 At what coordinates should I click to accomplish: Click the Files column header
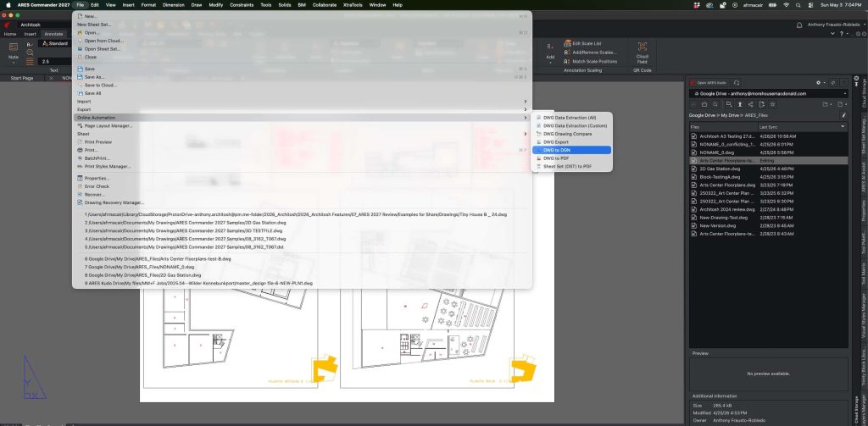[722, 127]
